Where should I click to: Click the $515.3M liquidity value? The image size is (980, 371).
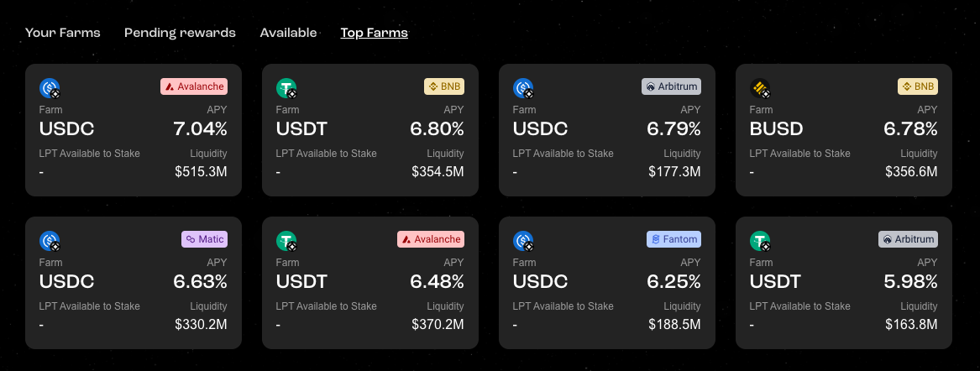click(201, 172)
